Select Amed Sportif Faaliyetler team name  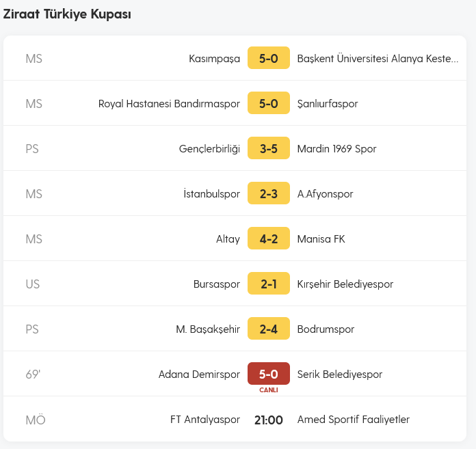point(354,420)
